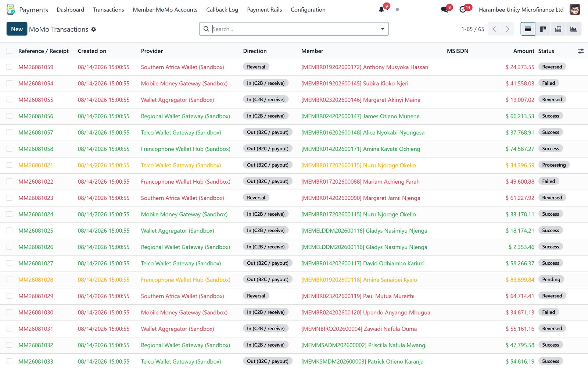Open the Callback Log menu
The width and height of the screenshot is (588, 368).
pyautogui.click(x=222, y=10)
